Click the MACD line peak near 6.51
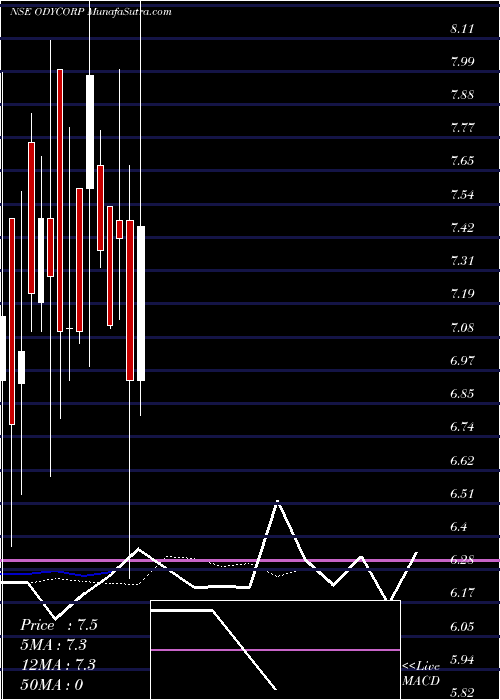 [278, 502]
